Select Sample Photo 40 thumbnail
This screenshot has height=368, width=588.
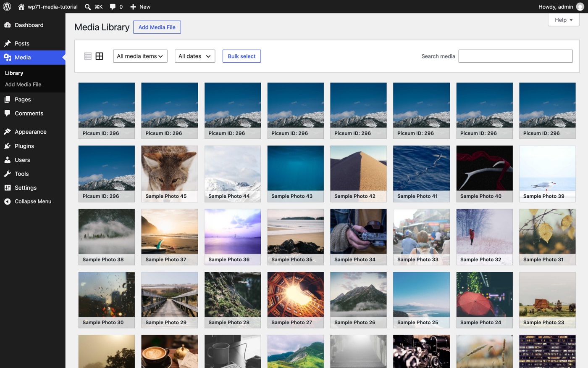point(485,174)
